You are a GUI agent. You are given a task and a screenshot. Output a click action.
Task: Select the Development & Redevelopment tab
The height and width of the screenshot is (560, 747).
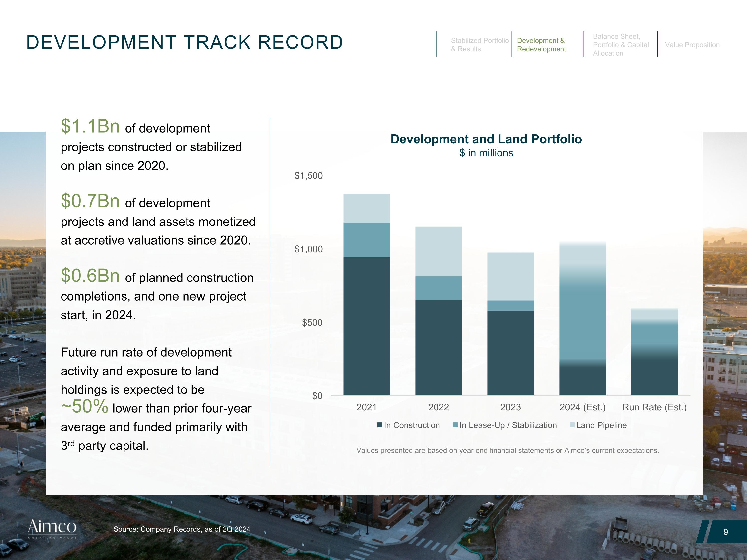pyautogui.click(x=541, y=45)
